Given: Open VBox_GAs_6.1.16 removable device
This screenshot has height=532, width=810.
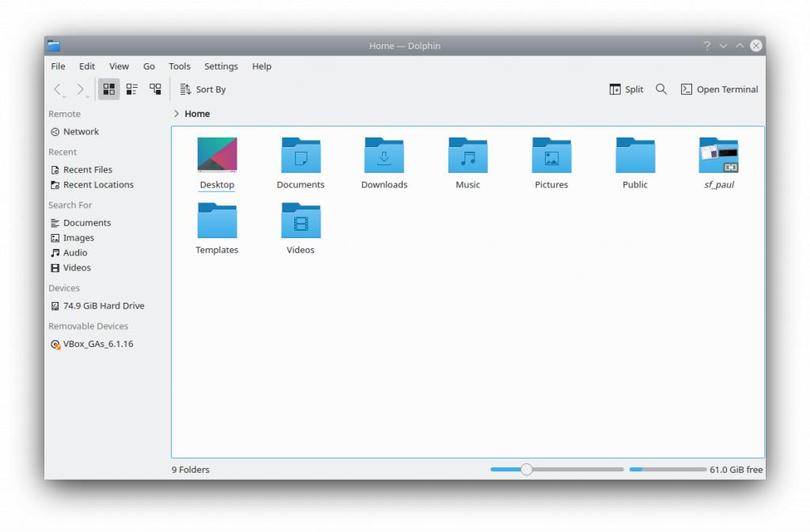Looking at the screenshot, I should 97,344.
